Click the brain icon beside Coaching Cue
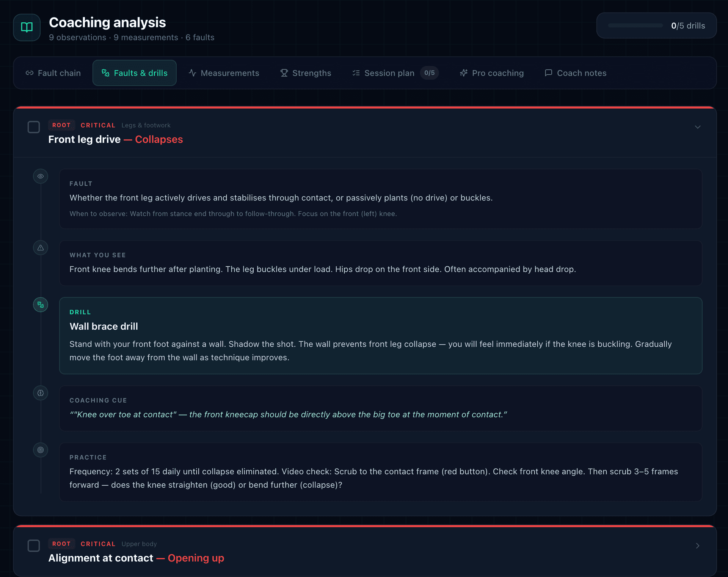Screen dimensions: 728x577 41,393
